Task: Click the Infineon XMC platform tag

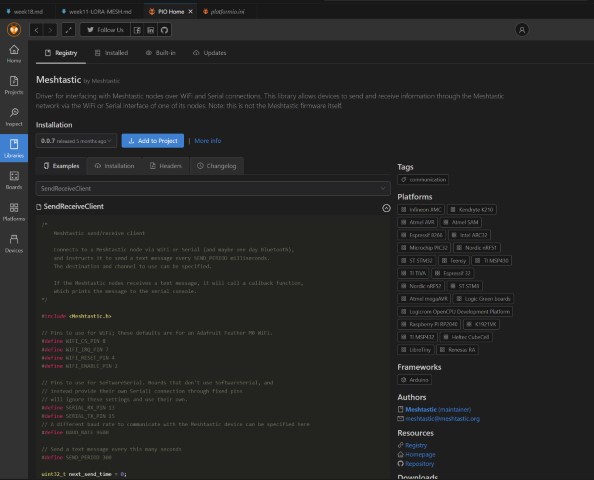Action: tap(421, 210)
